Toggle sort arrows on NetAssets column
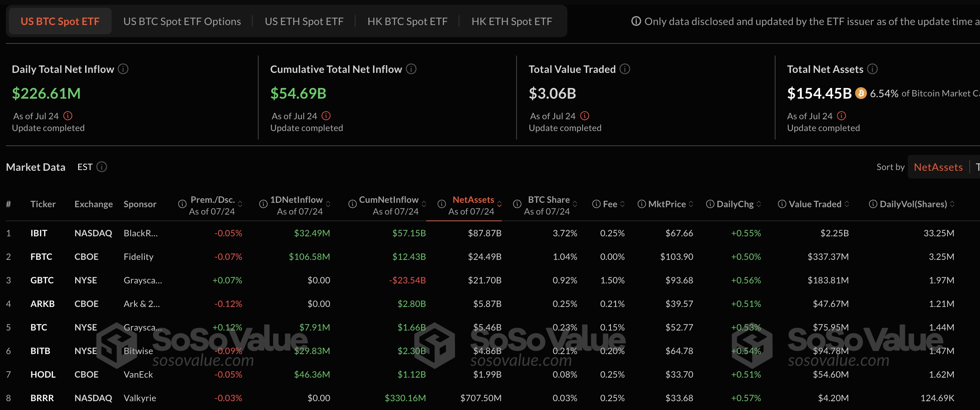The width and height of the screenshot is (980, 410). click(x=500, y=204)
